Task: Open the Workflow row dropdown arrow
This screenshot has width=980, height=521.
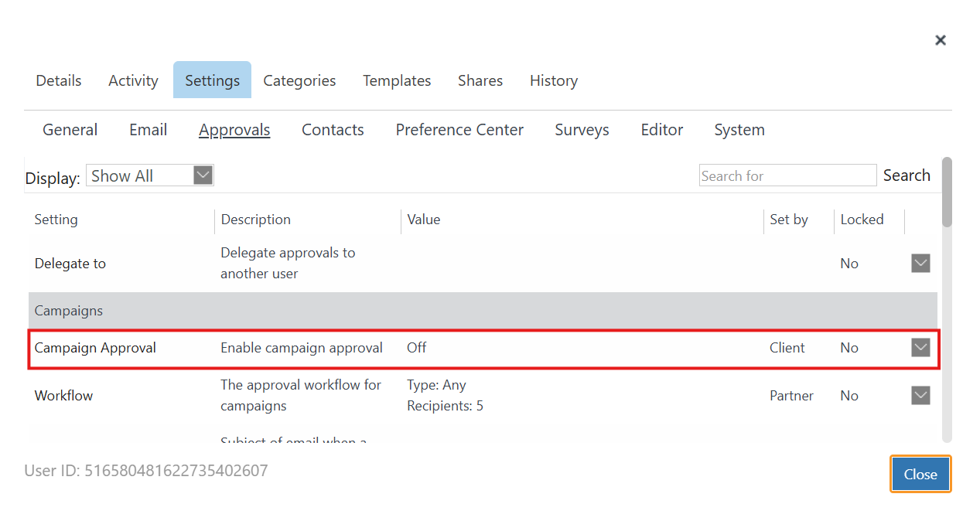Action: (920, 396)
